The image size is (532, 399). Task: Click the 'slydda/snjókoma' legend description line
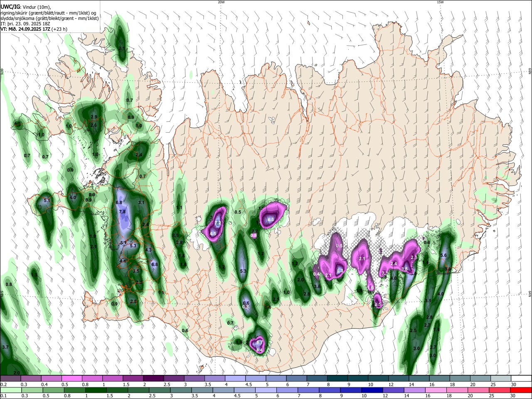[x=49, y=18]
